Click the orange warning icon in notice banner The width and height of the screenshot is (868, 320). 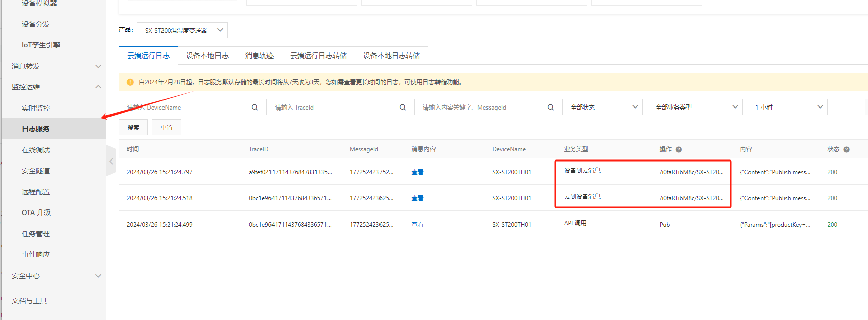click(130, 82)
